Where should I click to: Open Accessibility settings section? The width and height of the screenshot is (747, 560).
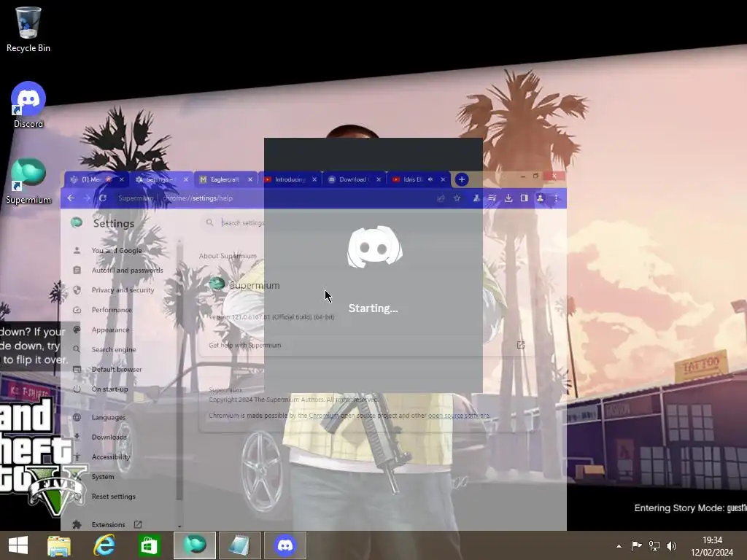[111, 456]
